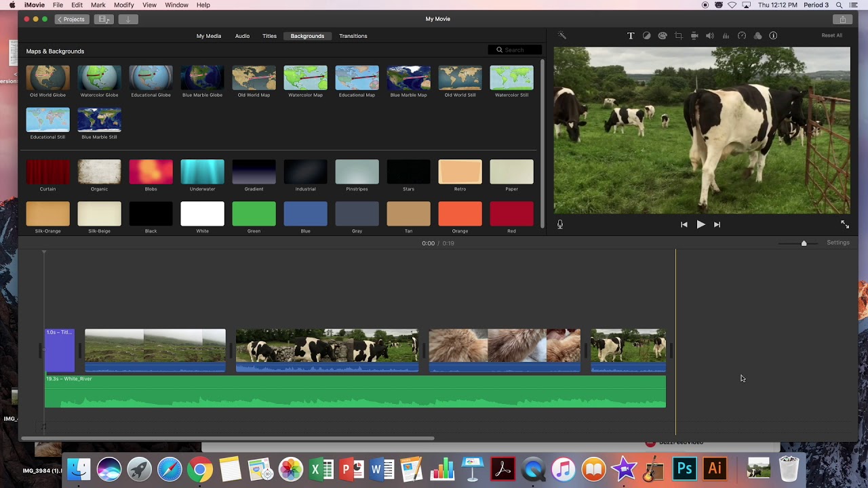Switch to the My Media tab
868x488 pixels.
(209, 36)
